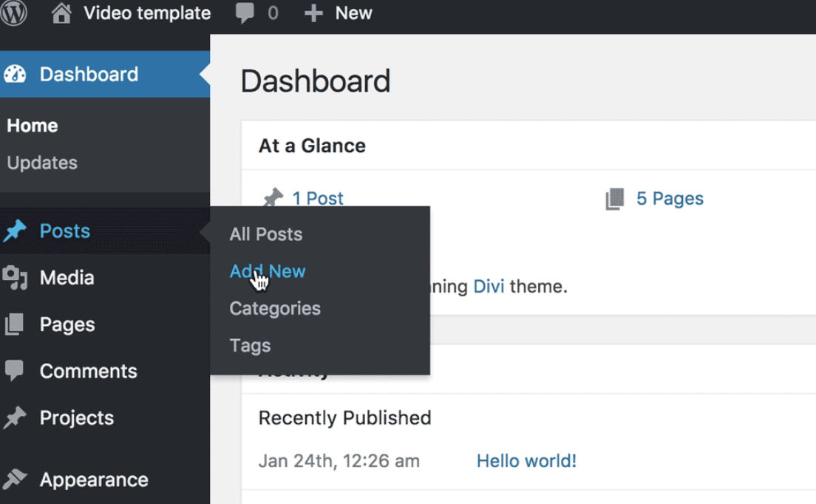Click the home icon beside Video template
Viewport: 816px width, 504px height.
[64, 13]
